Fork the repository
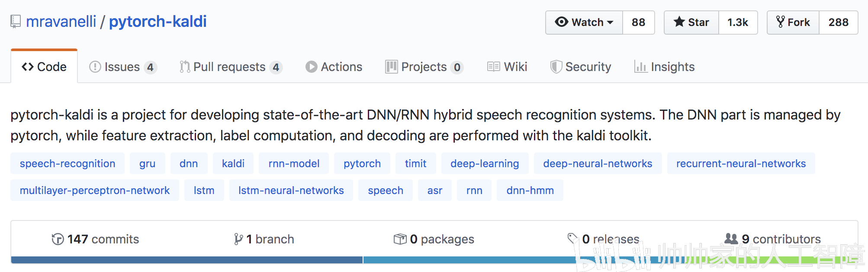The image size is (868, 272). coord(793,23)
